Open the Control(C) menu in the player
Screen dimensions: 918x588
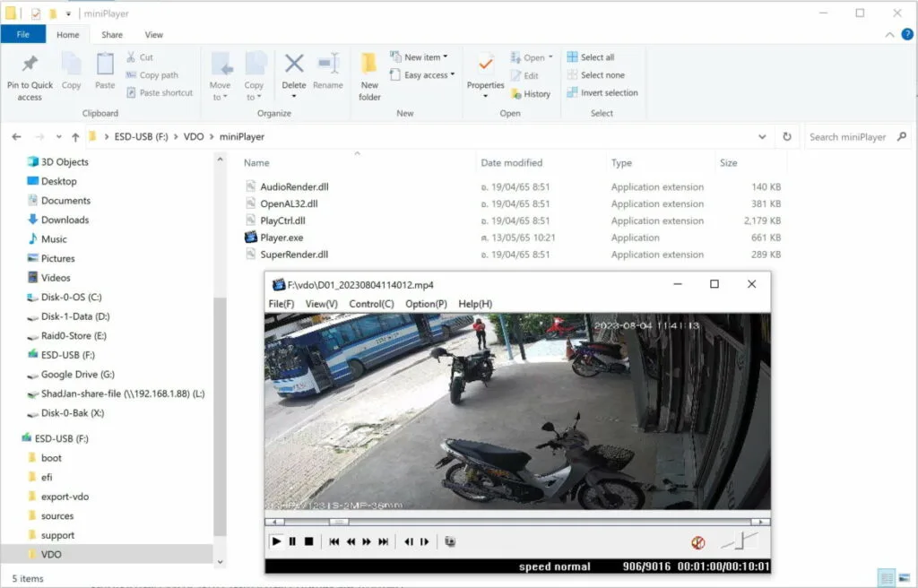371,304
